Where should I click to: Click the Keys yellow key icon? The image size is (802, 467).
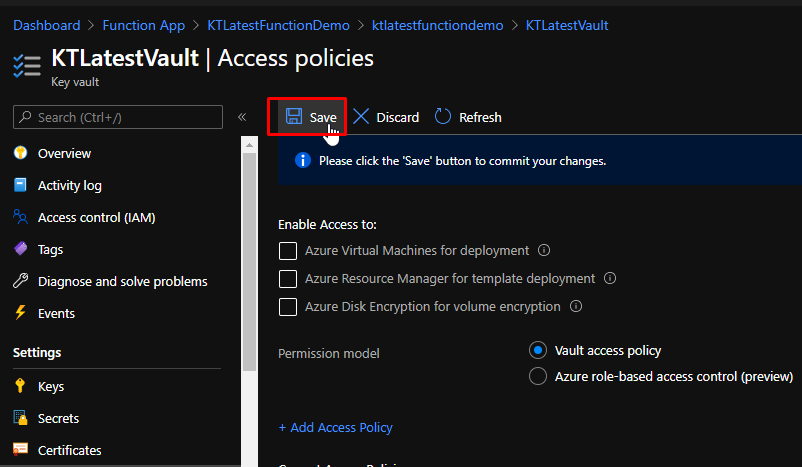(20, 386)
